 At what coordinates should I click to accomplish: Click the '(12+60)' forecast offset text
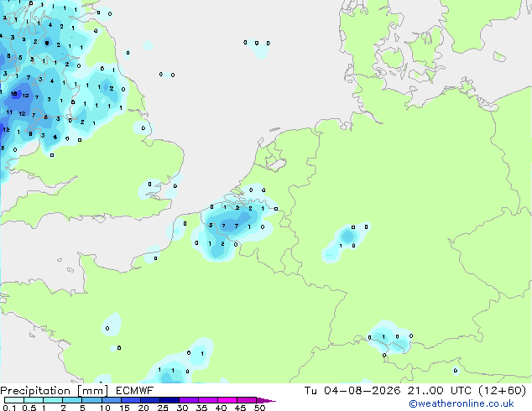click(502, 391)
